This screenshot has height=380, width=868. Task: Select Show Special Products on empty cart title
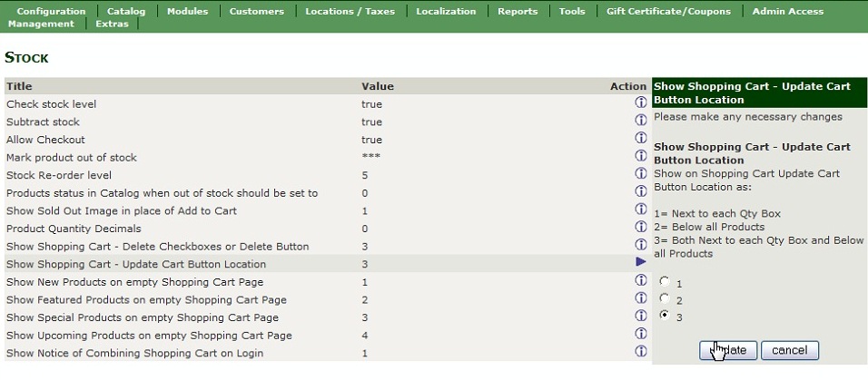pyautogui.click(x=143, y=317)
